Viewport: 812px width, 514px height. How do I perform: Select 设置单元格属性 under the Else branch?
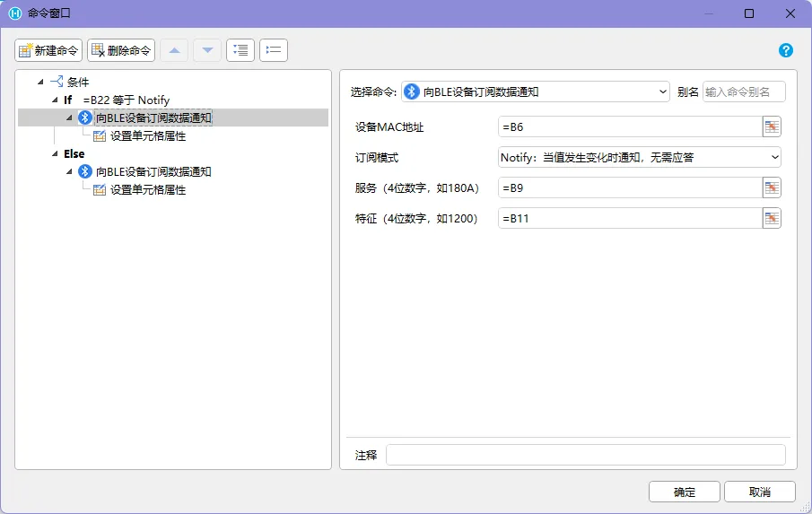click(x=148, y=190)
